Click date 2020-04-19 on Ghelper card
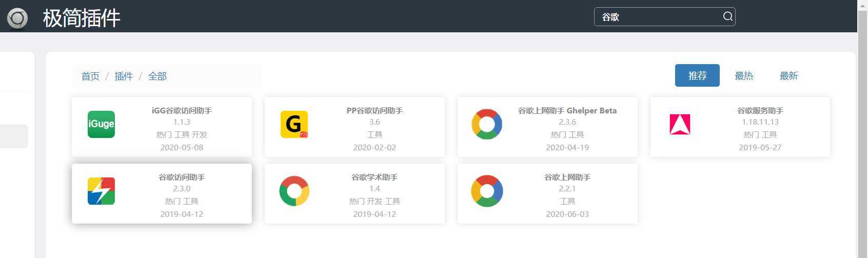This screenshot has height=258, width=868. pyautogui.click(x=567, y=147)
